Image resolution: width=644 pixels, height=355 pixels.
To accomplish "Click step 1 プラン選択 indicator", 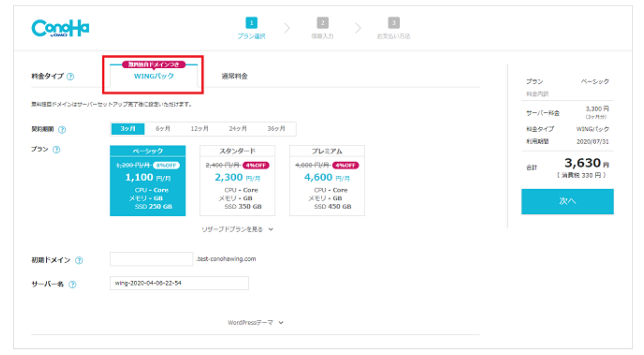I will [x=251, y=28].
